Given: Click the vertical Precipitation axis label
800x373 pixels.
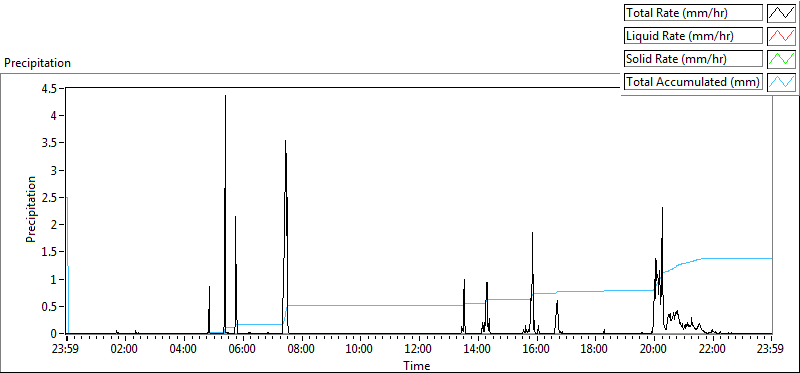Looking at the screenshot, I should coord(31,209).
